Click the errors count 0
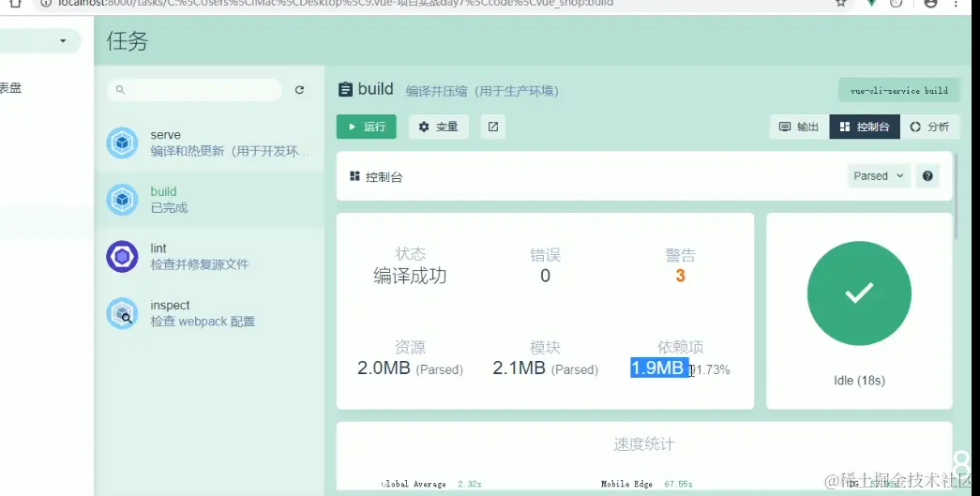This screenshot has width=980, height=496. 545,276
